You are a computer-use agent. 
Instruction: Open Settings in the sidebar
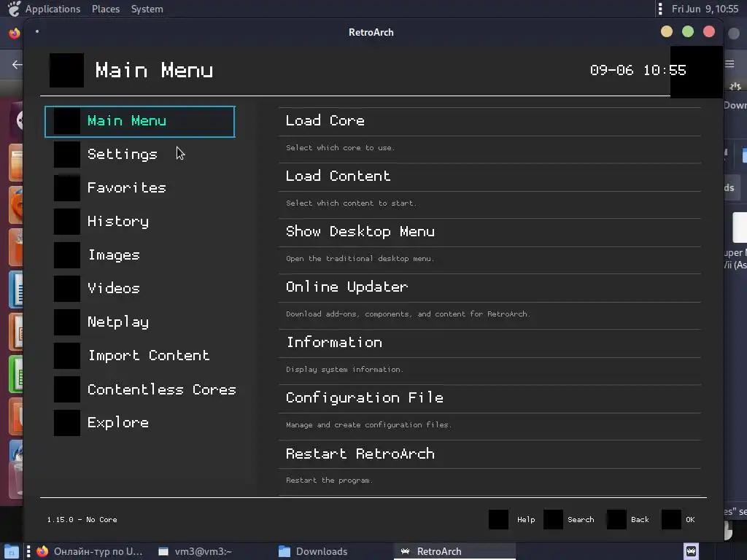122,155
